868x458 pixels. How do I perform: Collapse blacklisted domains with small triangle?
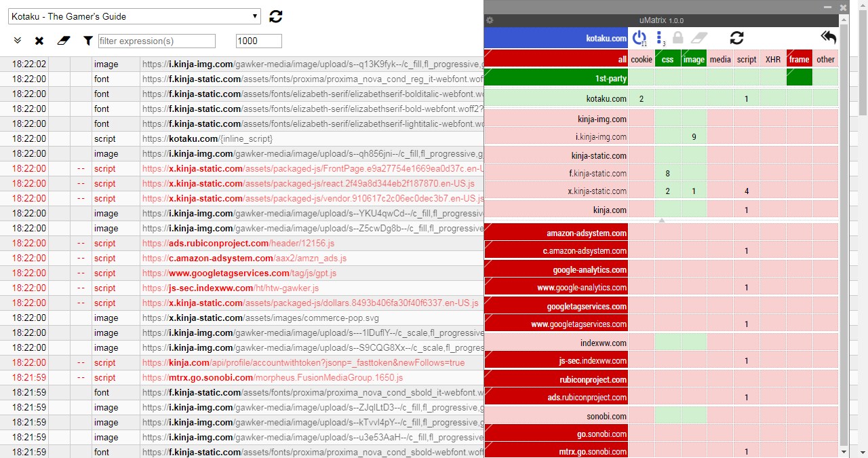click(662, 221)
